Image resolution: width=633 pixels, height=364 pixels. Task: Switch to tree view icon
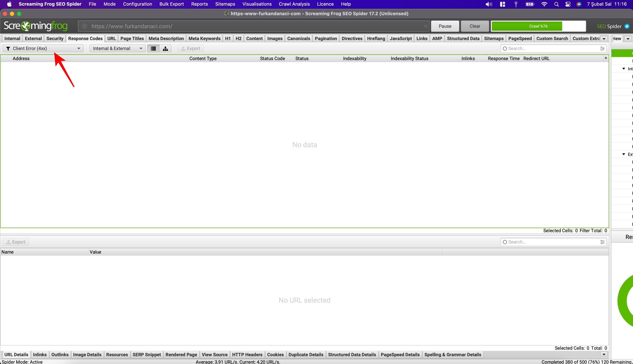pos(165,48)
